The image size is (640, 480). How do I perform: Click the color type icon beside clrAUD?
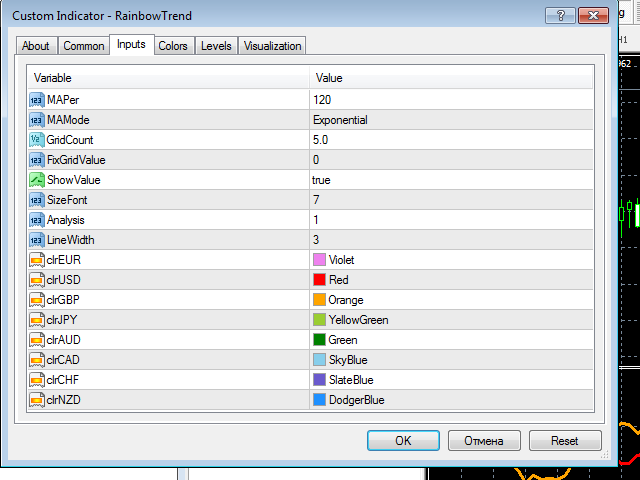pos(36,340)
